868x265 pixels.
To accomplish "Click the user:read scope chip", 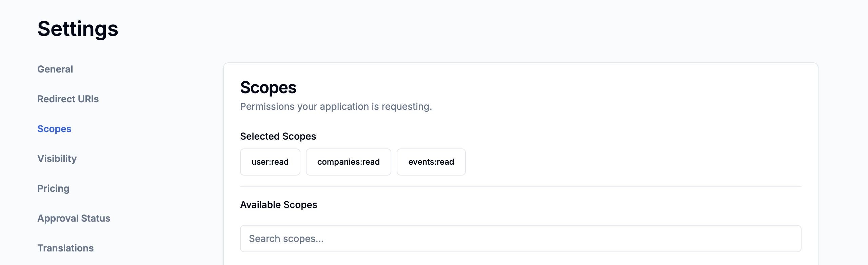I will 270,162.
